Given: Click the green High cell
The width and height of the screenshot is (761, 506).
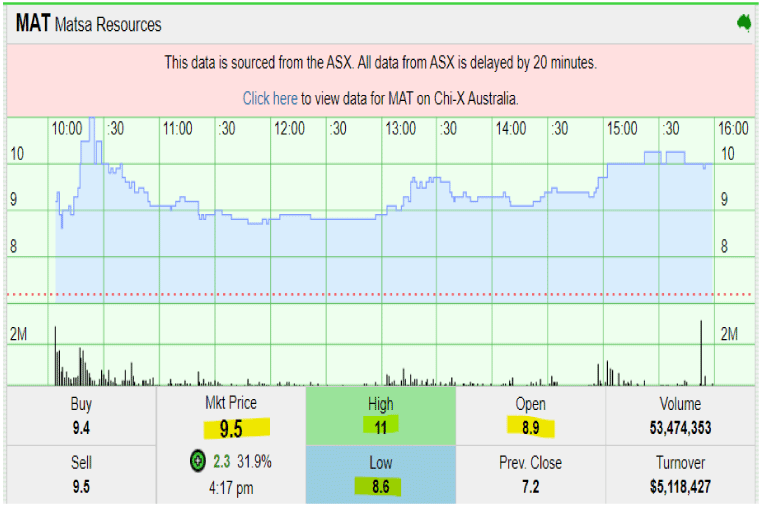Looking at the screenshot, I should click(x=380, y=416).
